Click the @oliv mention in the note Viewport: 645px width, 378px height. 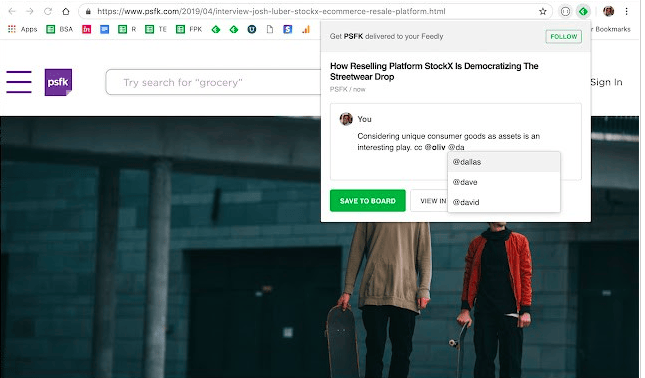point(435,147)
